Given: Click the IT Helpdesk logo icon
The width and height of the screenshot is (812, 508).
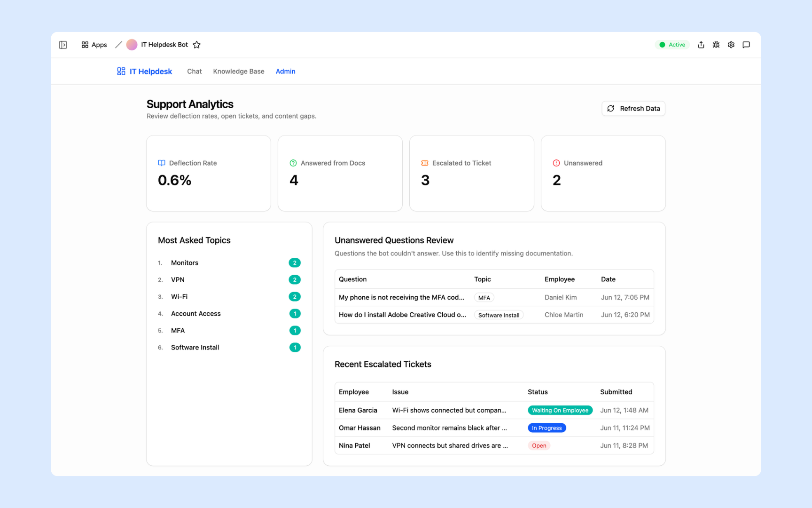Looking at the screenshot, I should pos(121,71).
